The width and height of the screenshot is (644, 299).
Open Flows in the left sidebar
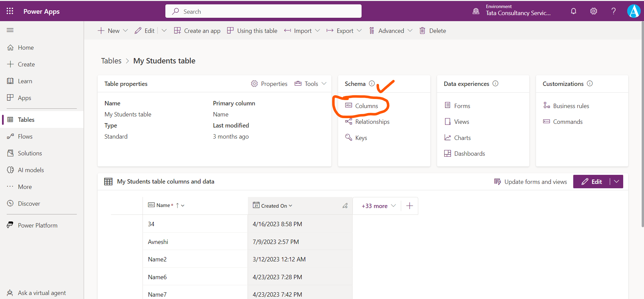pyautogui.click(x=25, y=137)
